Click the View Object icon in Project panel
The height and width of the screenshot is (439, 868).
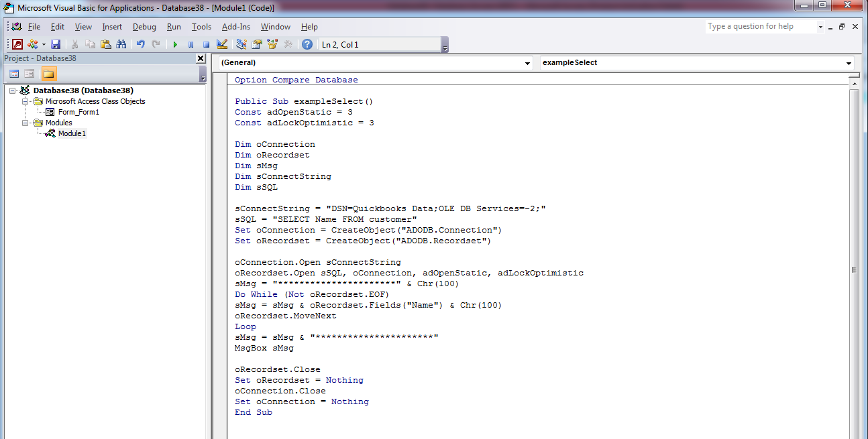click(30, 74)
